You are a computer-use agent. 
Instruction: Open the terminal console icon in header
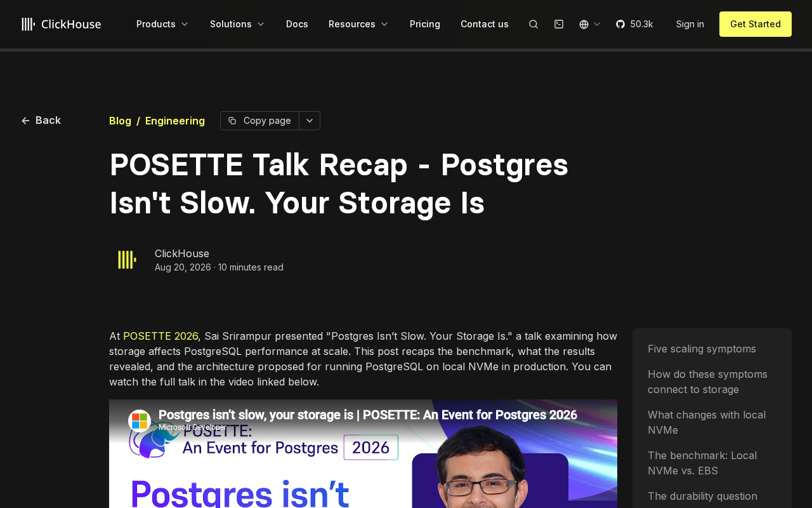[x=559, y=24]
